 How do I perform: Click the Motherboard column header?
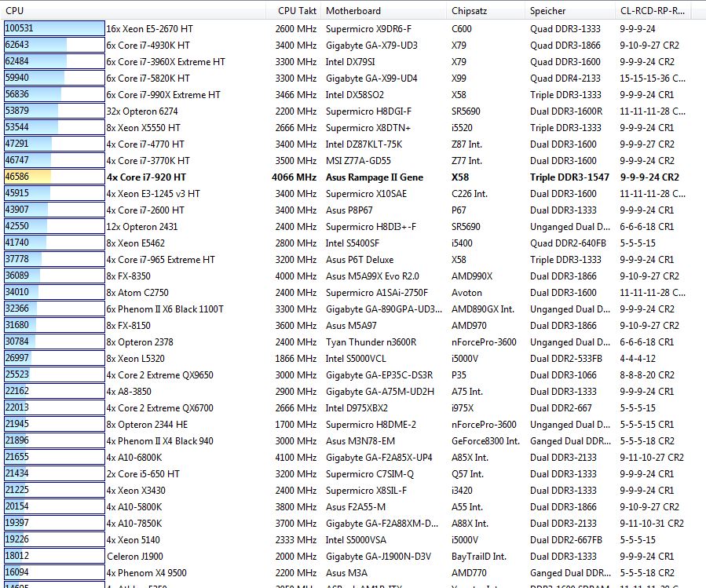coord(385,10)
